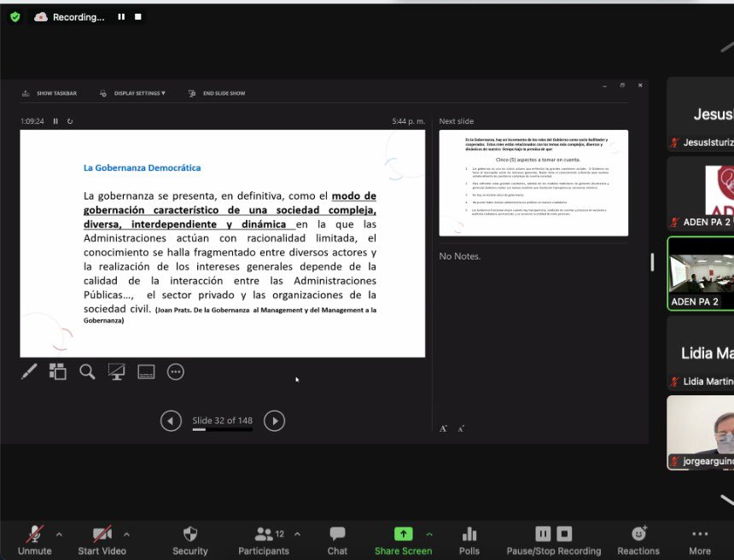The image size is (734, 560).
Task: Unmute the microphone
Action: tap(35, 540)
